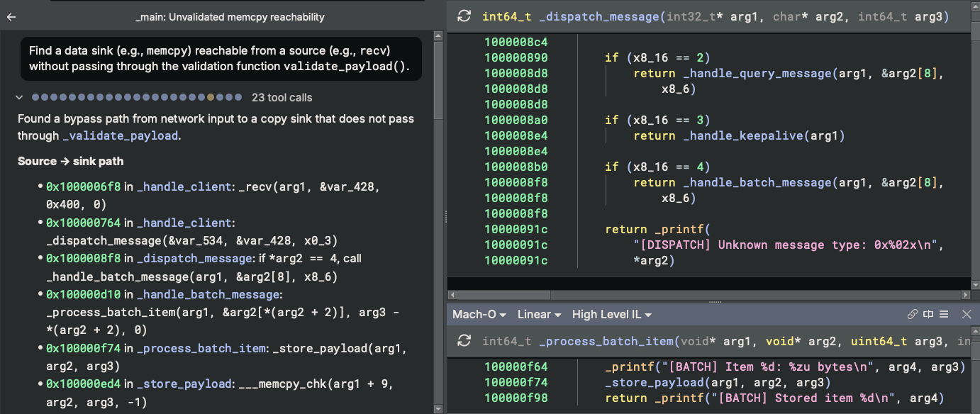
Task: Close the lower pane with the X
Action: pyautogui.click(x=967, y=314)
